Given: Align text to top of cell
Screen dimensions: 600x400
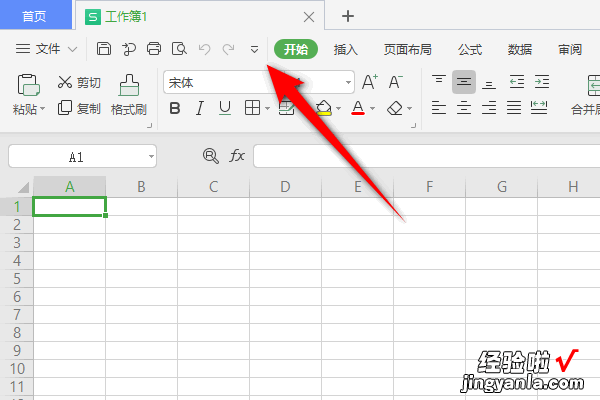Looking at the screenshot, I should click(x=439, y=82).
